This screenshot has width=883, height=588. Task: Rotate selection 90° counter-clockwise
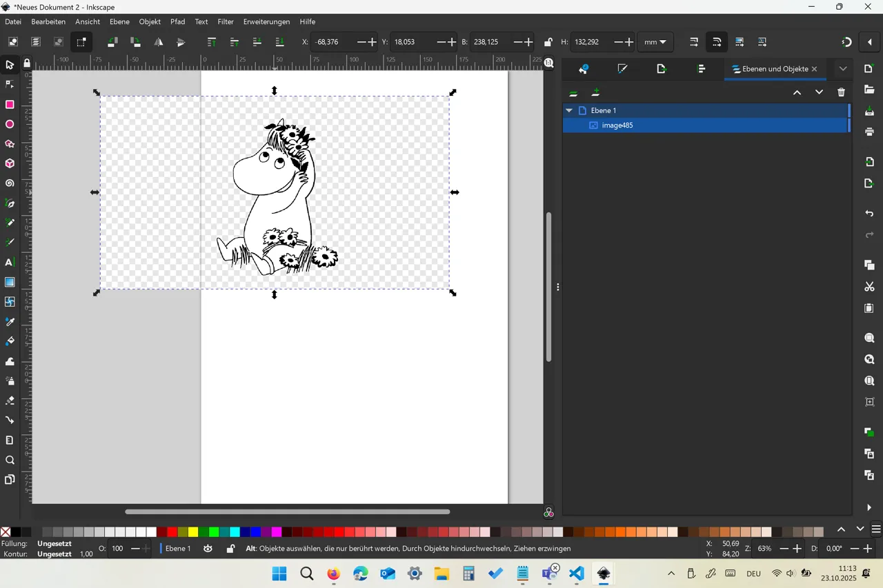tap(112, 42)
